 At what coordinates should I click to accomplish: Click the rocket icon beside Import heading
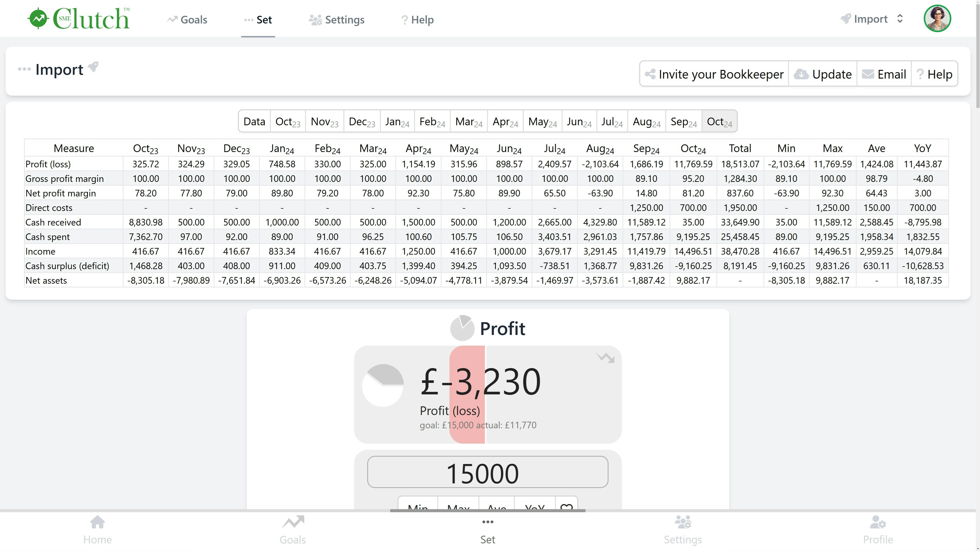click(x=93, y=67)
